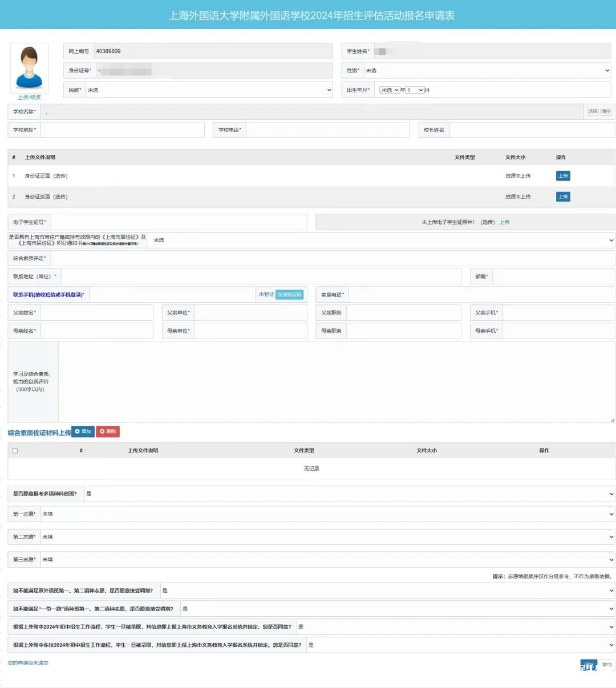Click the 学校名称 field
Image resolution: width=616 pixels, height=688 pixels.
(x=312, y=112)
